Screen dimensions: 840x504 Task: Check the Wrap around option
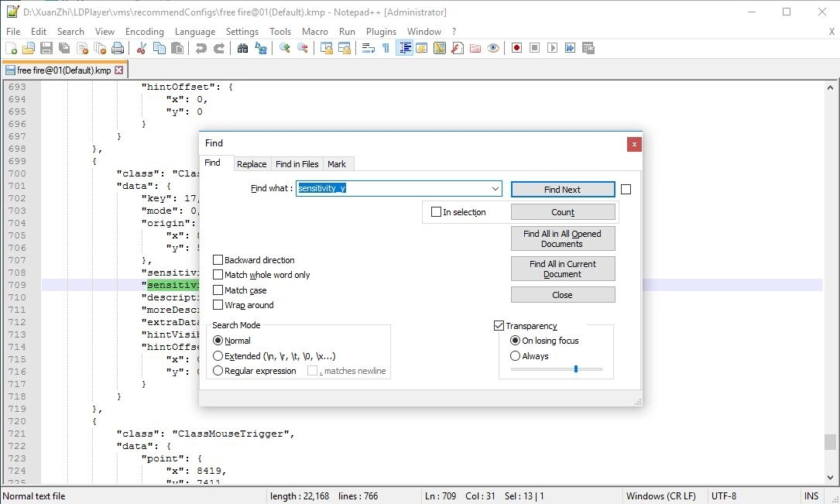click(x=218, y=305)
